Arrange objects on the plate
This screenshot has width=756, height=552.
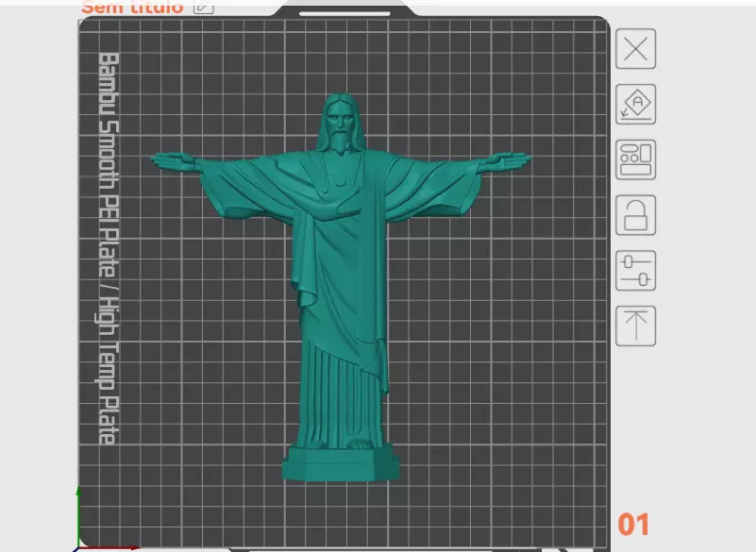(x=635, y=159)
